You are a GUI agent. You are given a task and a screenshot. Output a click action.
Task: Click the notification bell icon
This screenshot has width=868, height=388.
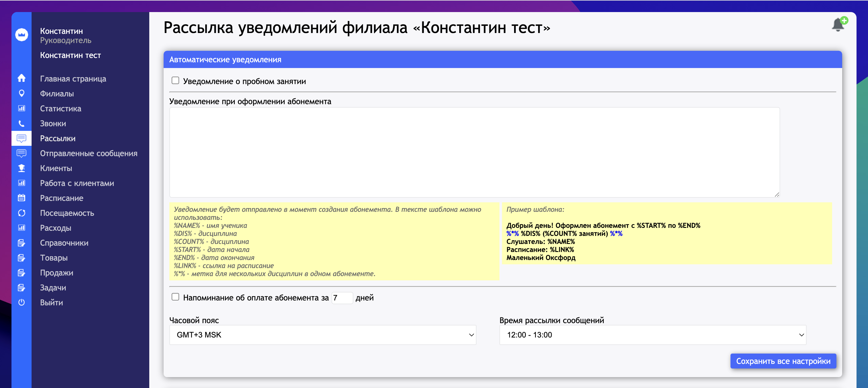click(x=838, y=25)
